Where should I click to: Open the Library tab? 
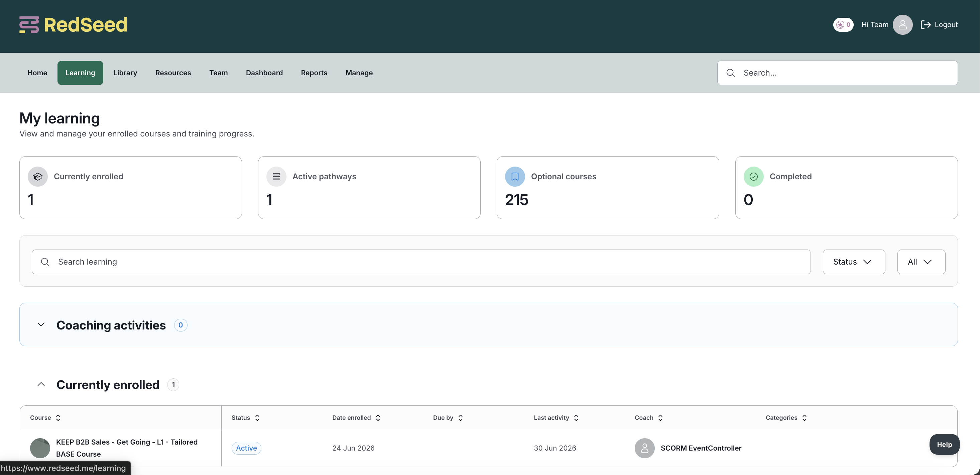coord(125,73)
